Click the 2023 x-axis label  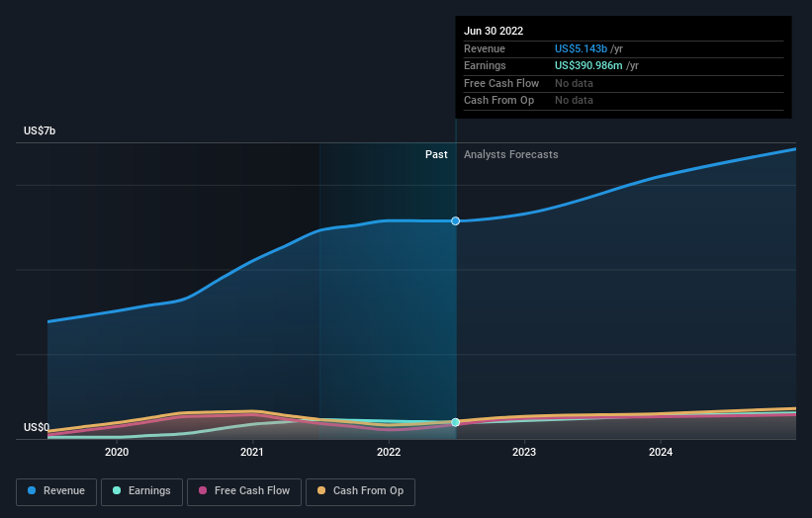click(524, 452)
